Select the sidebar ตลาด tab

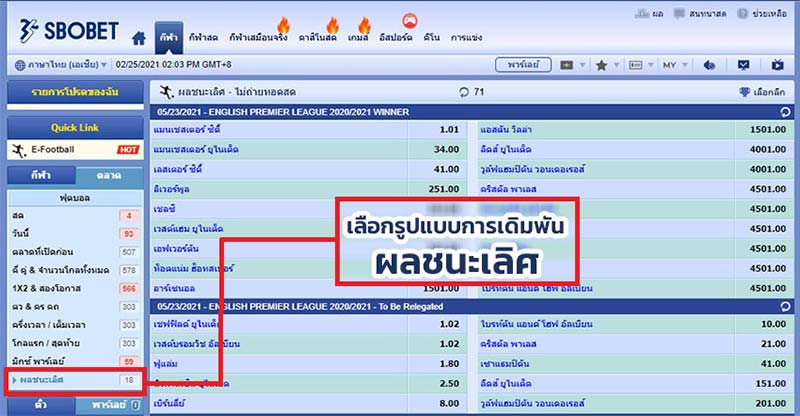[109, 175]
